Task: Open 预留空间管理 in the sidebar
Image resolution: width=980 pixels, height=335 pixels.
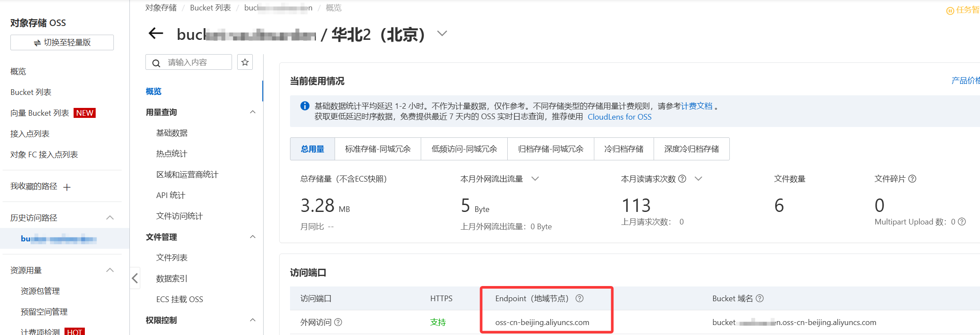Action: 44,312
